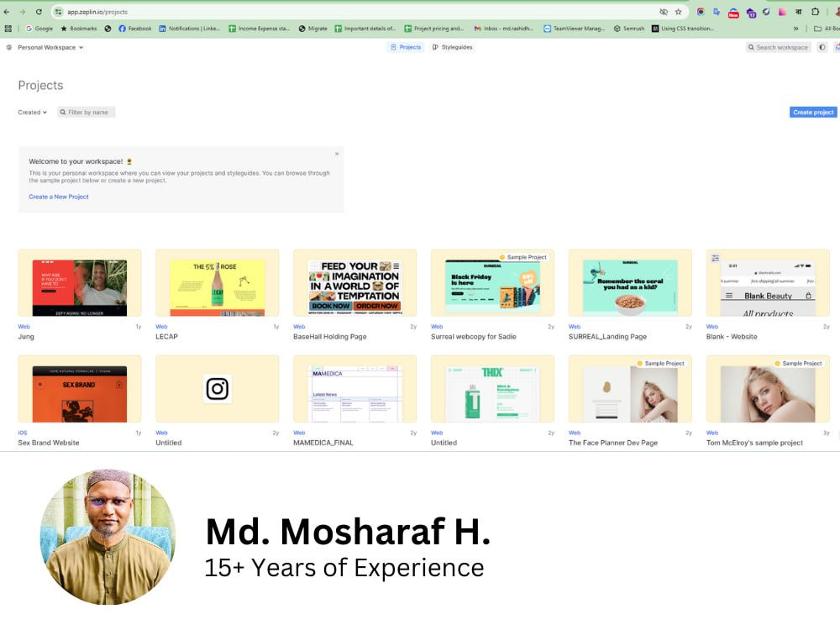Open the TeamViewer Management bookmark
Viewport: 840px width, 630px height.
pyautogui.click(x=575, y=29)
